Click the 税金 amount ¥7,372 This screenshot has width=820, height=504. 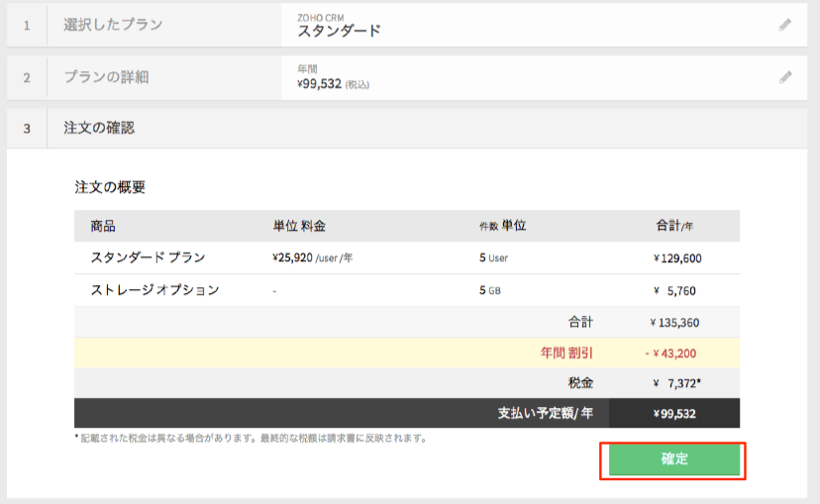click(676, 383)
